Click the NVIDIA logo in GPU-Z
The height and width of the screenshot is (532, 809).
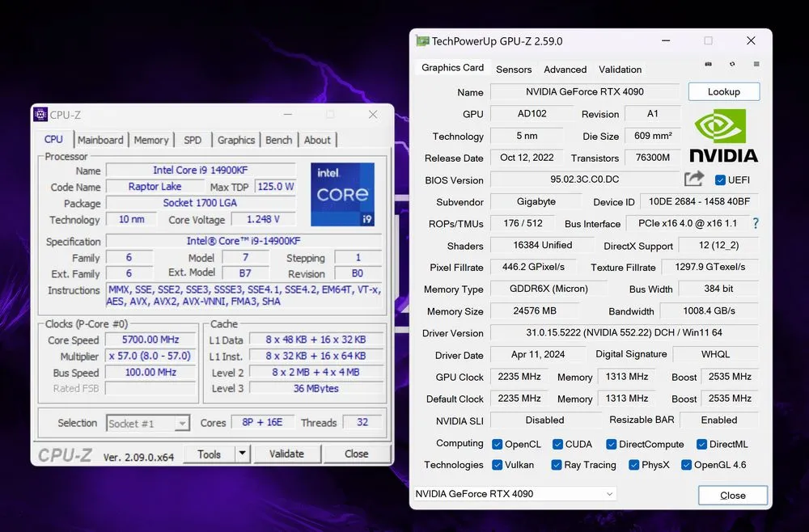[723, 136]
